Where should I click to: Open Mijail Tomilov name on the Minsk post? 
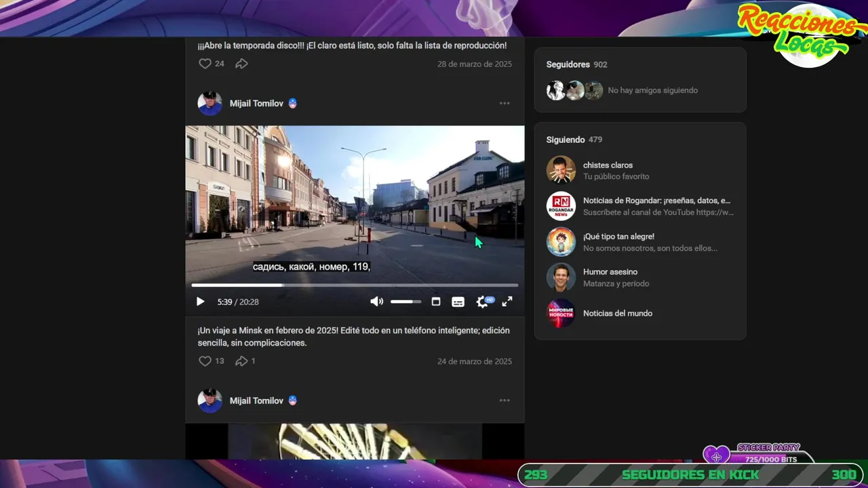pos(256,104)
